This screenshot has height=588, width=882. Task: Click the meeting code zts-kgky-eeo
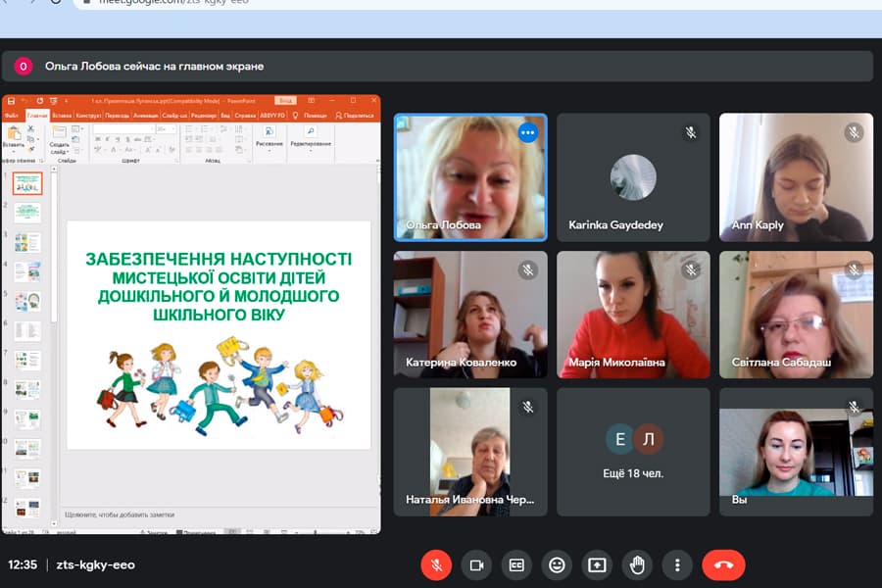point(96,564)
